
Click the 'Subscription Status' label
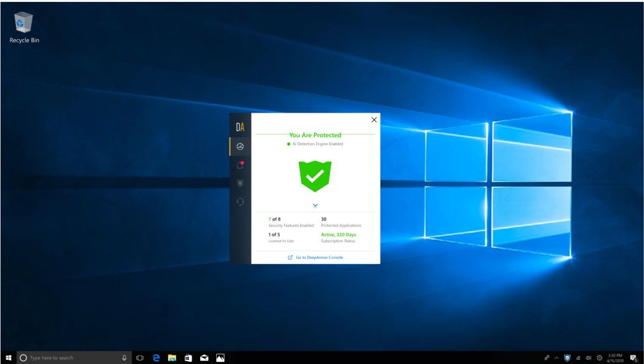(338, 241)
